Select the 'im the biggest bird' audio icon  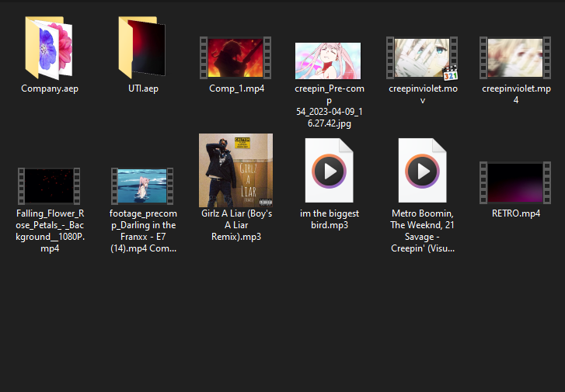tap(329, 171)
